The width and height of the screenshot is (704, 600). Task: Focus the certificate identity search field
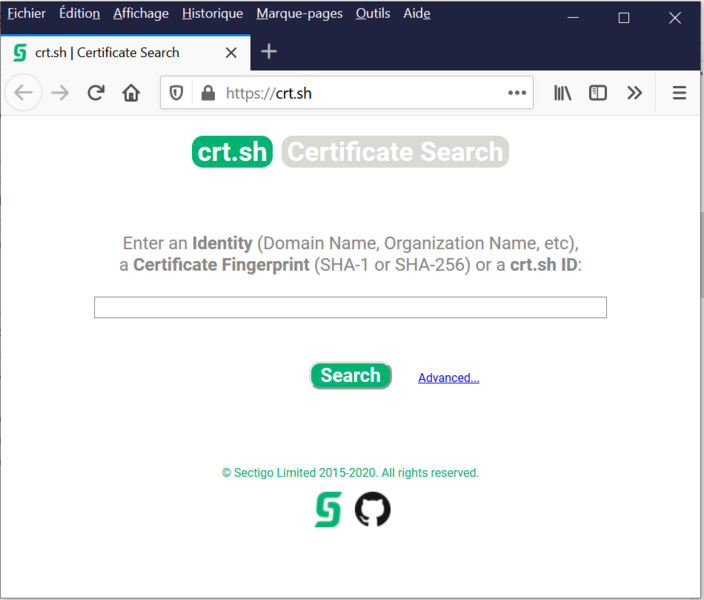point(350,308)
